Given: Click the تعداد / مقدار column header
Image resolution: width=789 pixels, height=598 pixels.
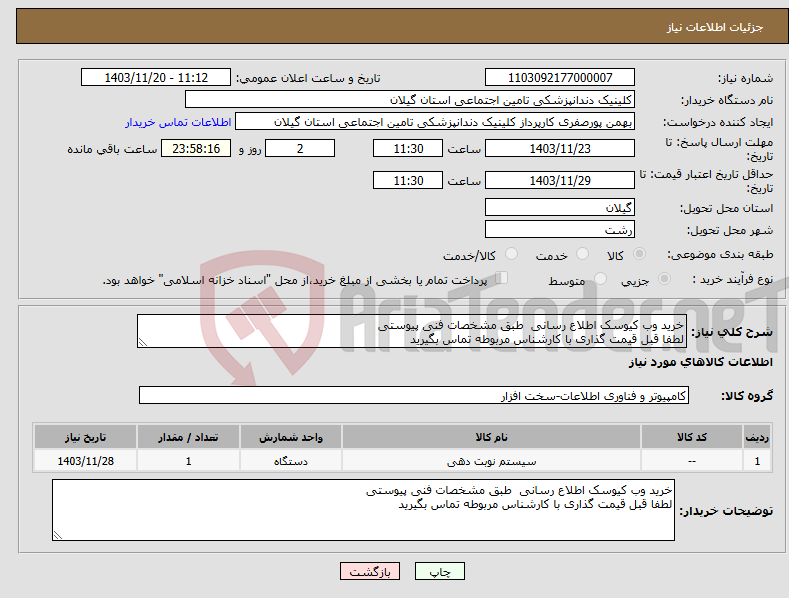Looking at the screenshot, I should 188,437.
